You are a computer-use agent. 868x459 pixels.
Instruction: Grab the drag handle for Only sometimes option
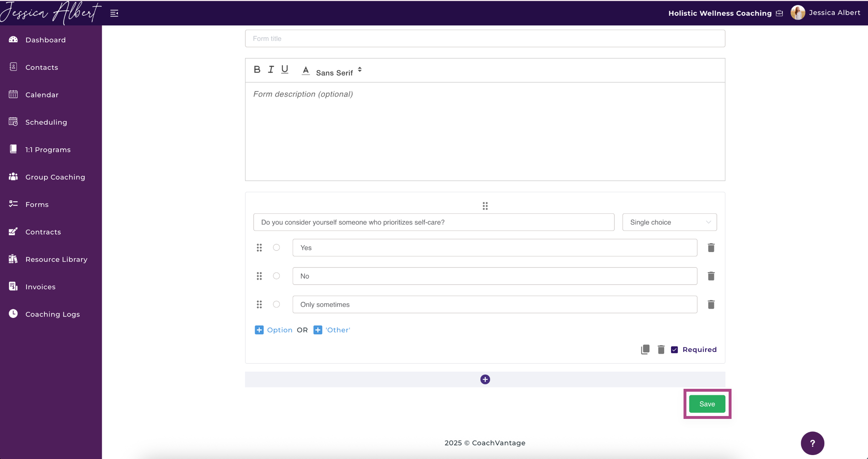pyautogui.click(x=259, y=304)
